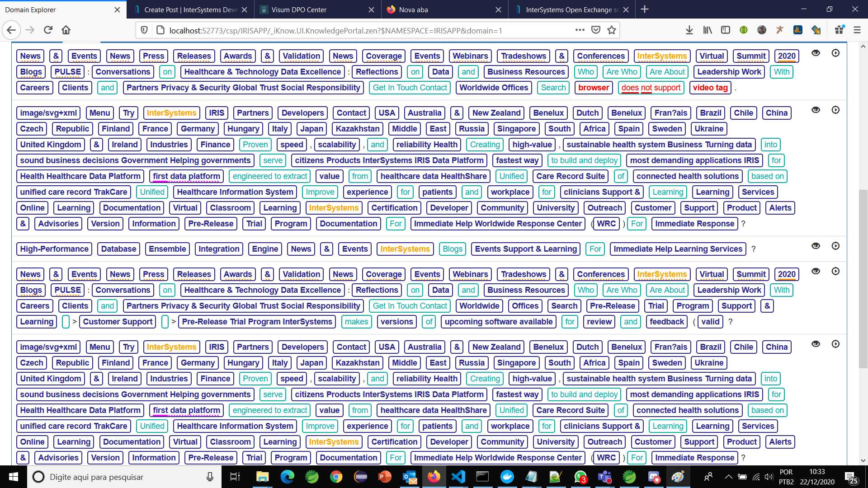Close the Visum DPO Center tab
The image size is (868, 488).
point(371,10)
